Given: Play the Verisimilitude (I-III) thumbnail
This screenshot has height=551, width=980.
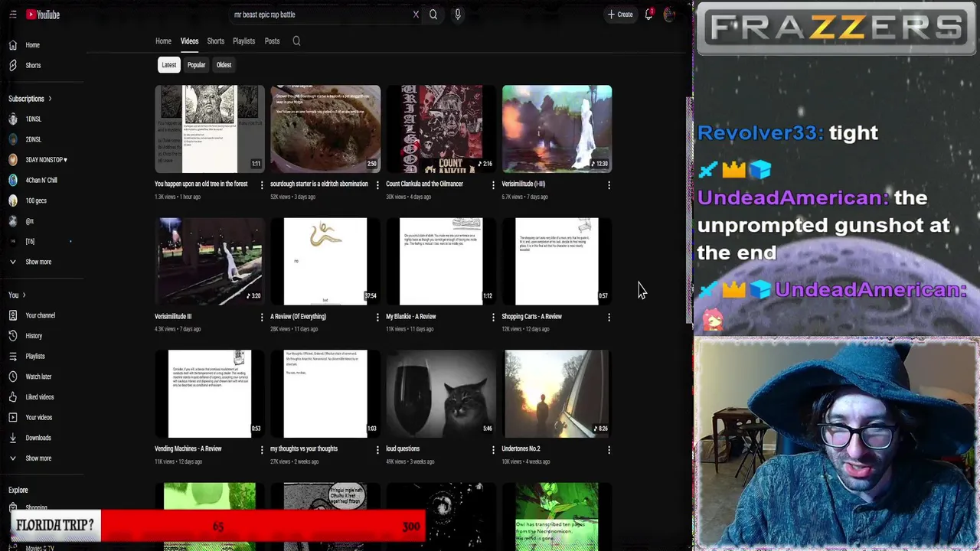Looking at the screenshot, I should 557,129.
